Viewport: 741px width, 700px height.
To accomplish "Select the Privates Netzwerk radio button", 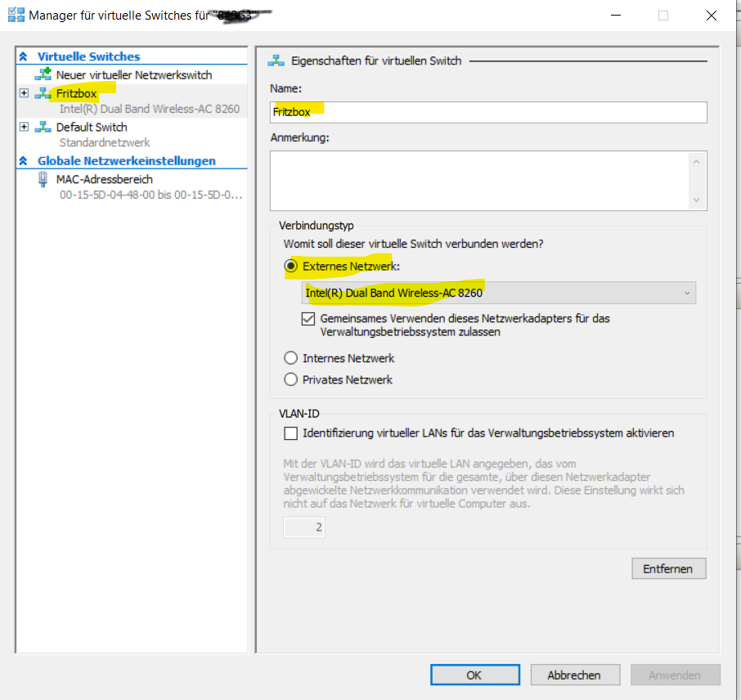I will (x=290, y=379).
